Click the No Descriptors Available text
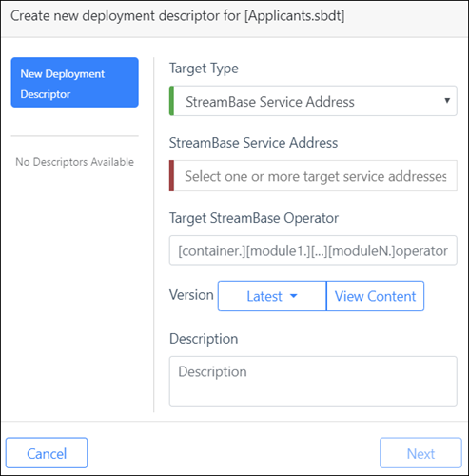 tap(75, 162)
